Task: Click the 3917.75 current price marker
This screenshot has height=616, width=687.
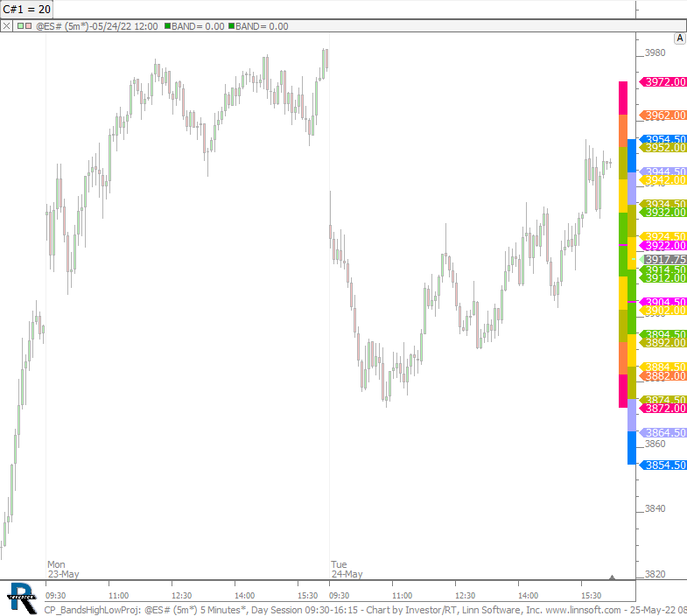Action: click(x=663, y=260)
